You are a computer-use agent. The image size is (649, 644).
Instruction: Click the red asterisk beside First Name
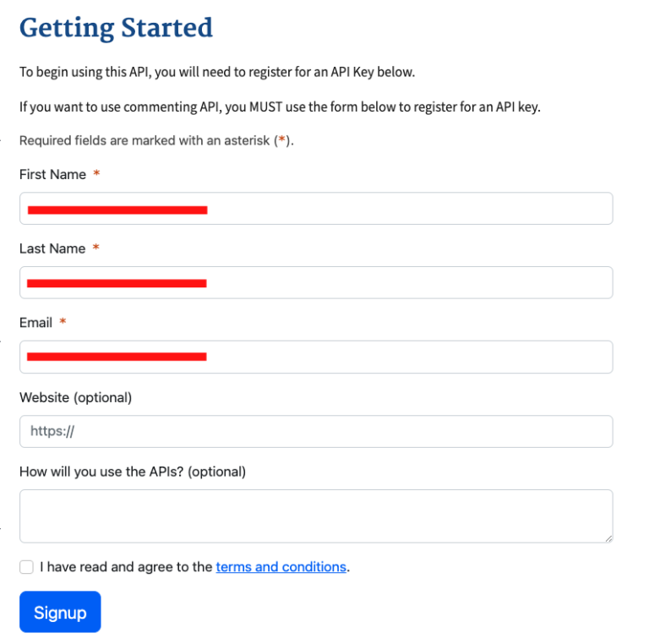[96, 174]
